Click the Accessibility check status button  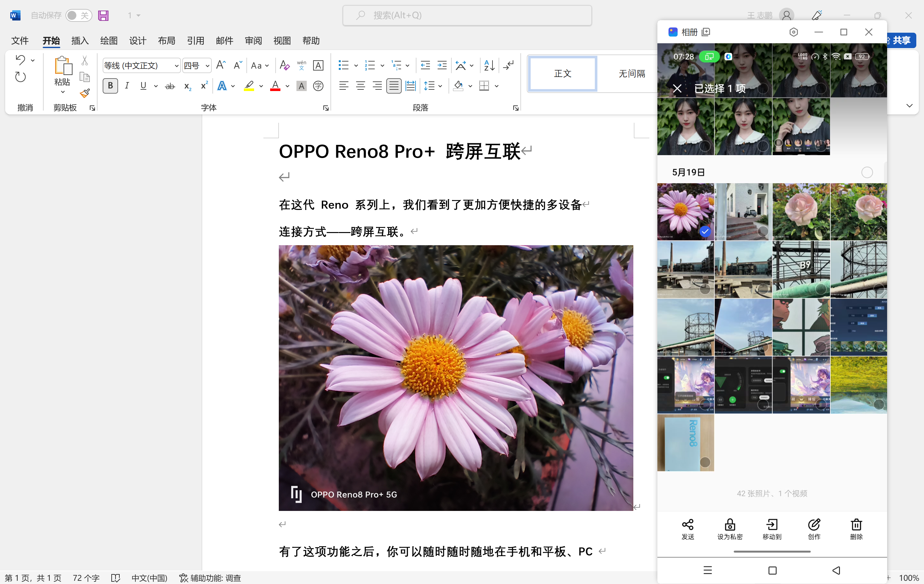coord(210,578)
